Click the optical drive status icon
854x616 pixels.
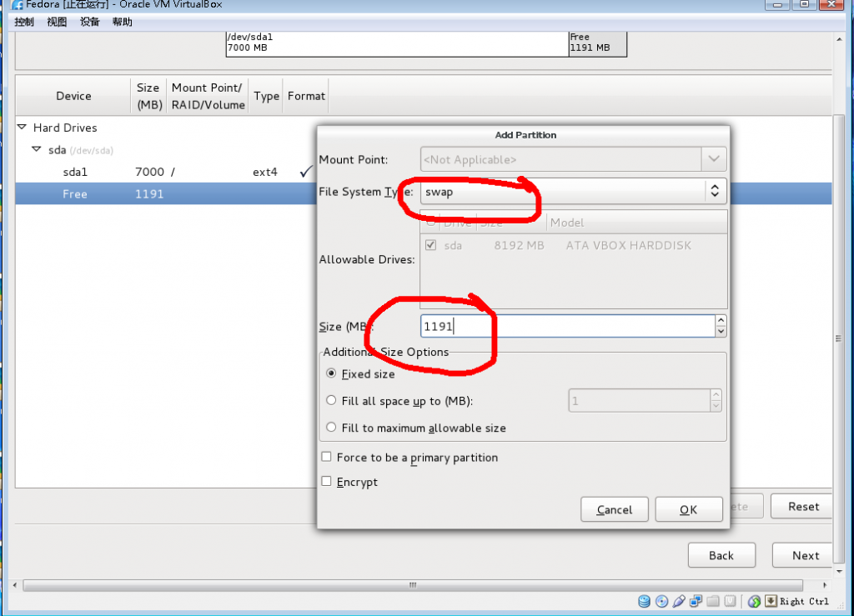pos(661,601)
